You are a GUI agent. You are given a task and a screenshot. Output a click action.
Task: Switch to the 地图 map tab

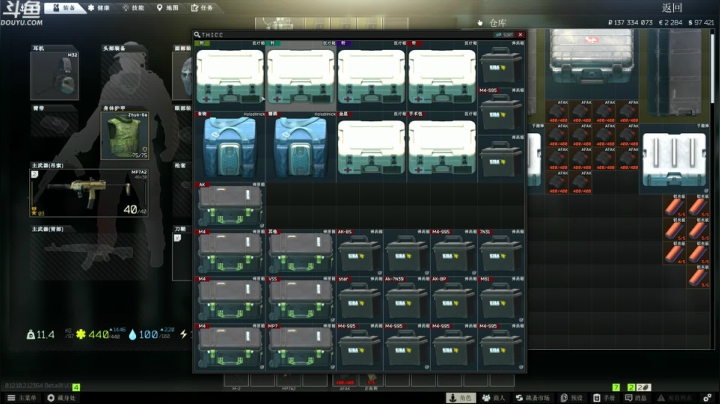coord(168,8)
